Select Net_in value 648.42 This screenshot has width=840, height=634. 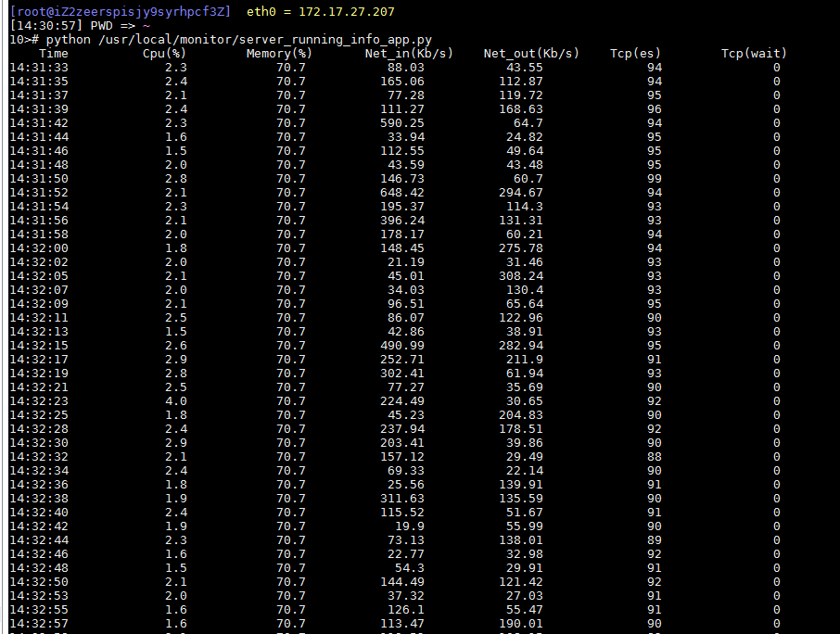pyautogui.click(x=401, y=193)
